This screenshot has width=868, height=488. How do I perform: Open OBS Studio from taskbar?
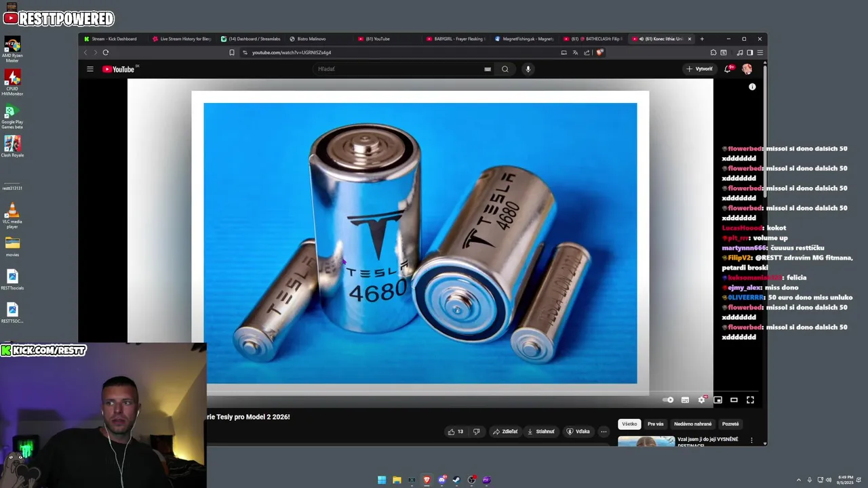[471, 480]
